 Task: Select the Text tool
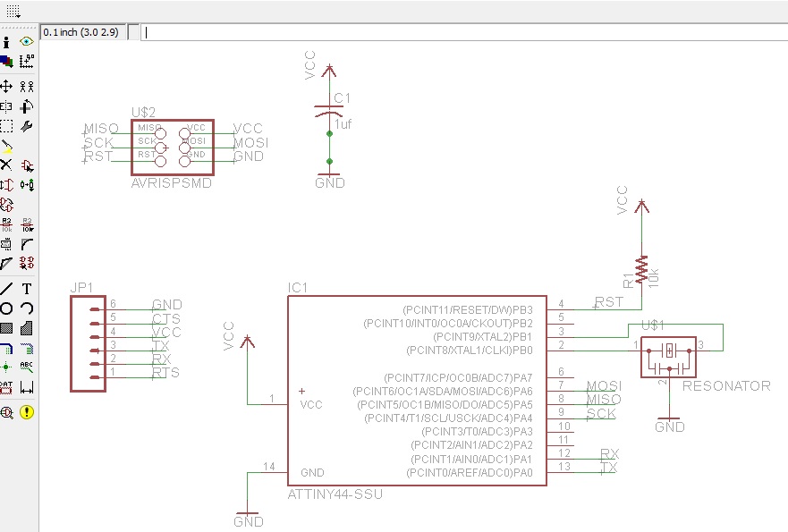(x=27, y=289)
